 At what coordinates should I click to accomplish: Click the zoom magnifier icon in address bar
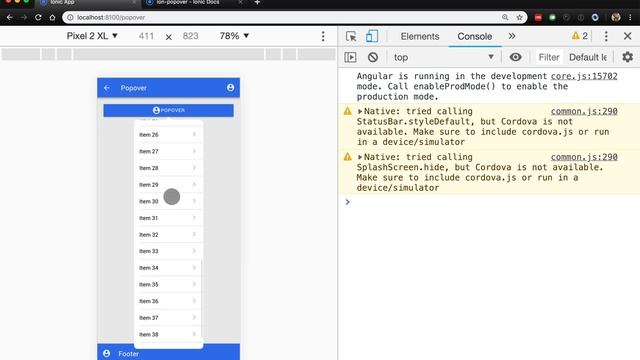coord(505,18)
